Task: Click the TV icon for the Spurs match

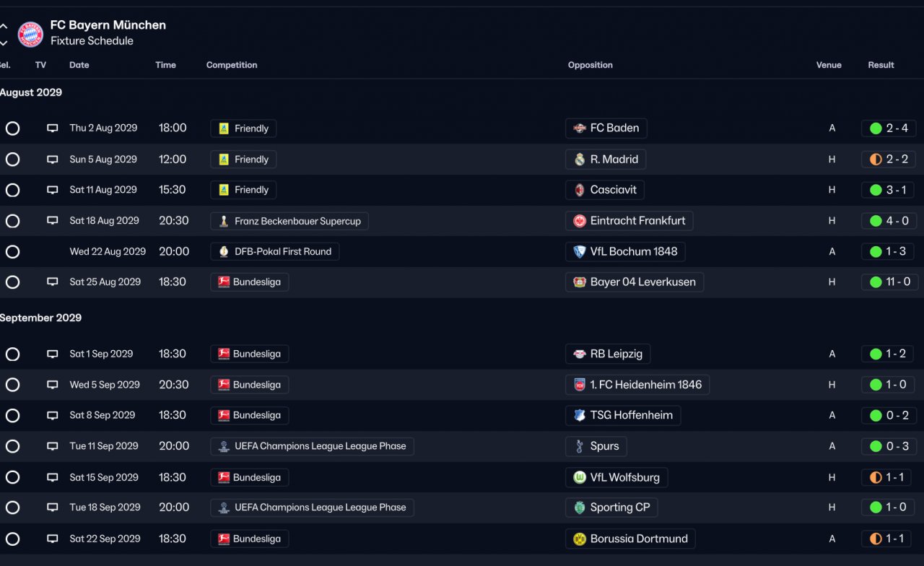Action: click(53, 446)
